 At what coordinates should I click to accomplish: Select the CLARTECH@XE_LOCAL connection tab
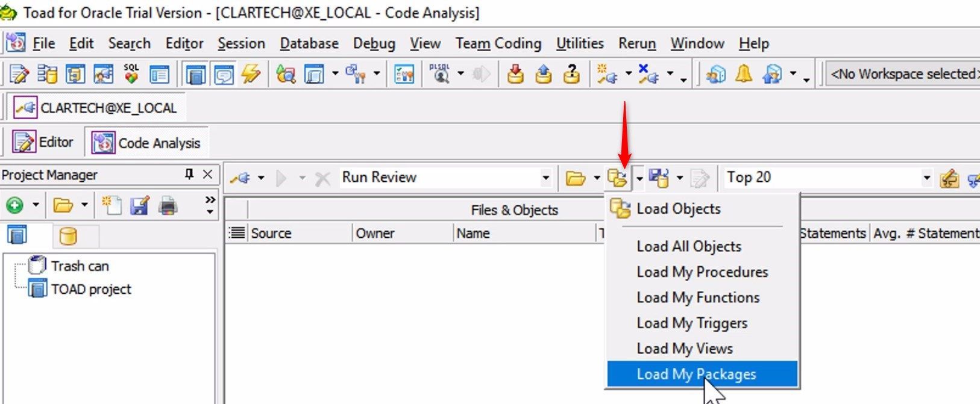point(96,108)
